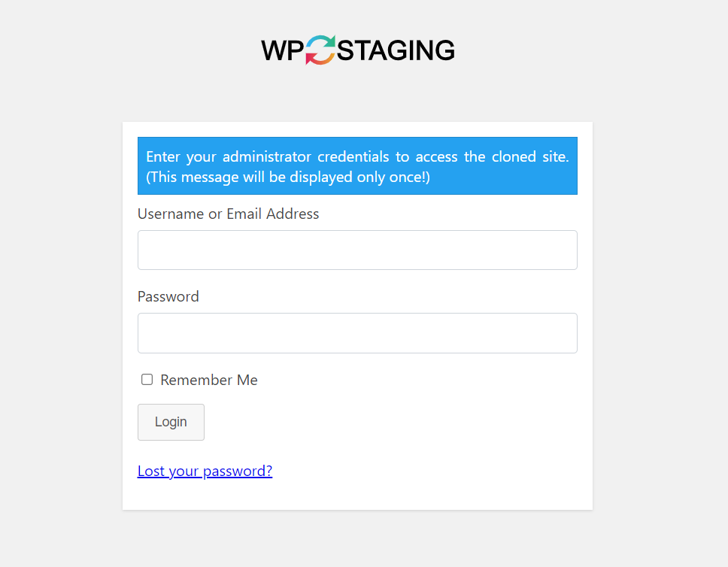The image size is (728, 567).
Task: Click the green upper arrow of logo icon
Action: [x=325, y=42]
